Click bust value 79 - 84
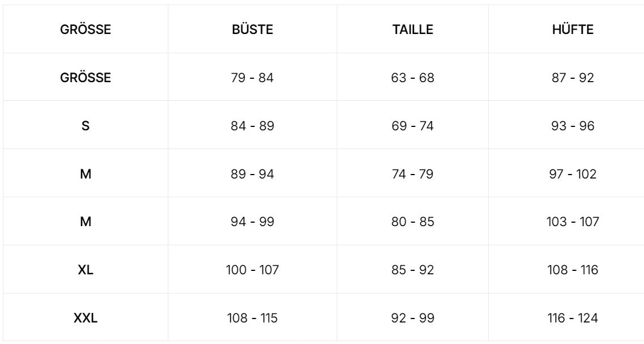644x344 pixels. (252, 78)
